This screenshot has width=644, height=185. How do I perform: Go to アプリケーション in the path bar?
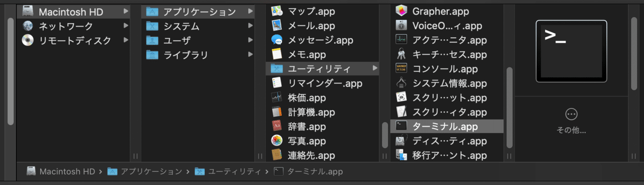tap(145, 171)
